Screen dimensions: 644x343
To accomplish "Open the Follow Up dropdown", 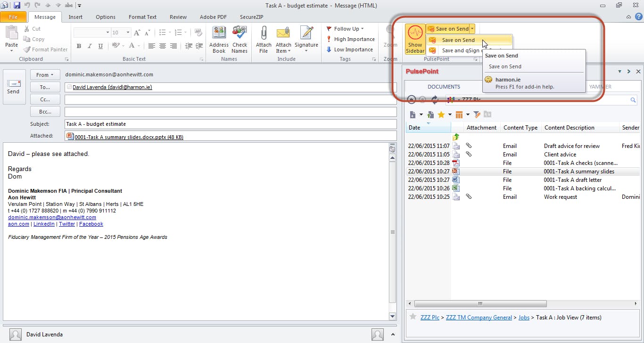I will pyautogui.click(x=346, y=29).
